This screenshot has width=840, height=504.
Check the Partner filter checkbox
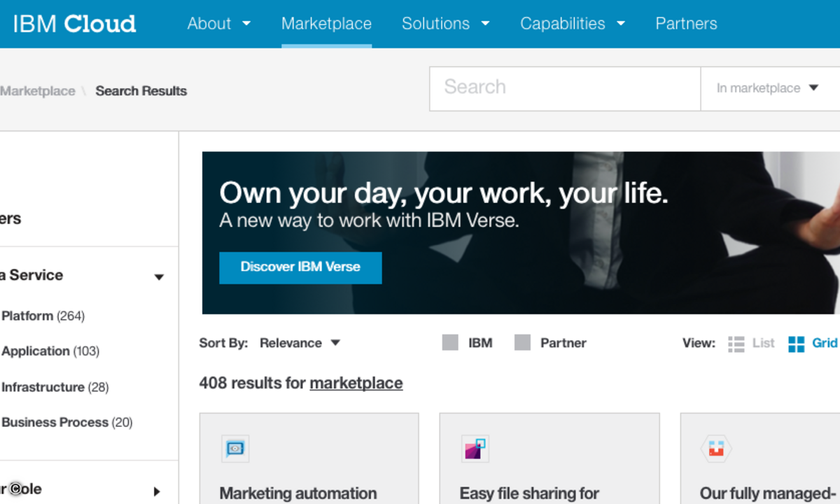[522, 343]
